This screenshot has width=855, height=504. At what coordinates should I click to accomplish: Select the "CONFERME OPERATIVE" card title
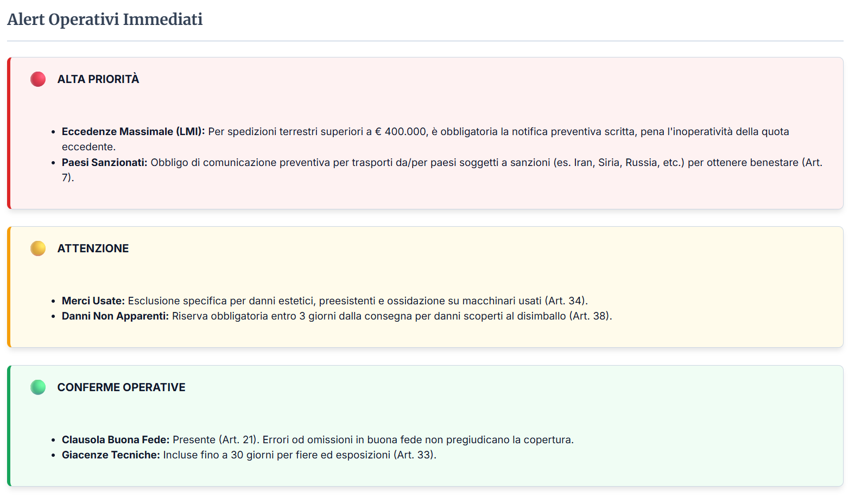pos(121,387)
